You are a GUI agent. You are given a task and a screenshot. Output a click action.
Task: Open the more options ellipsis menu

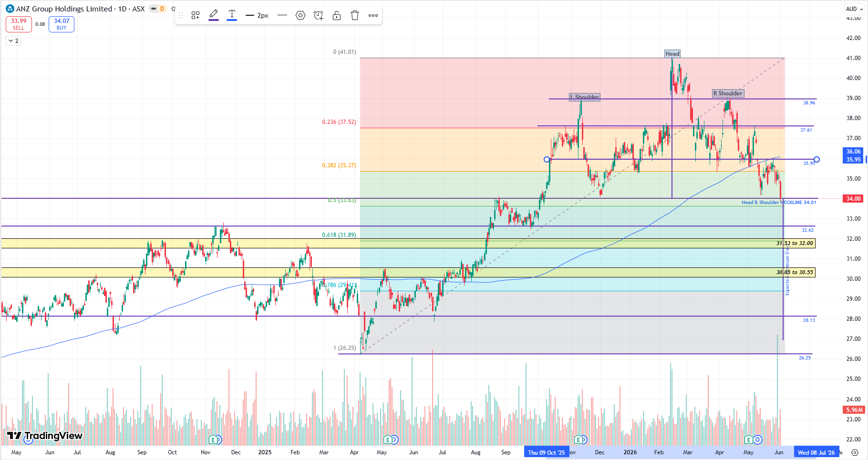tap(373, 15)
